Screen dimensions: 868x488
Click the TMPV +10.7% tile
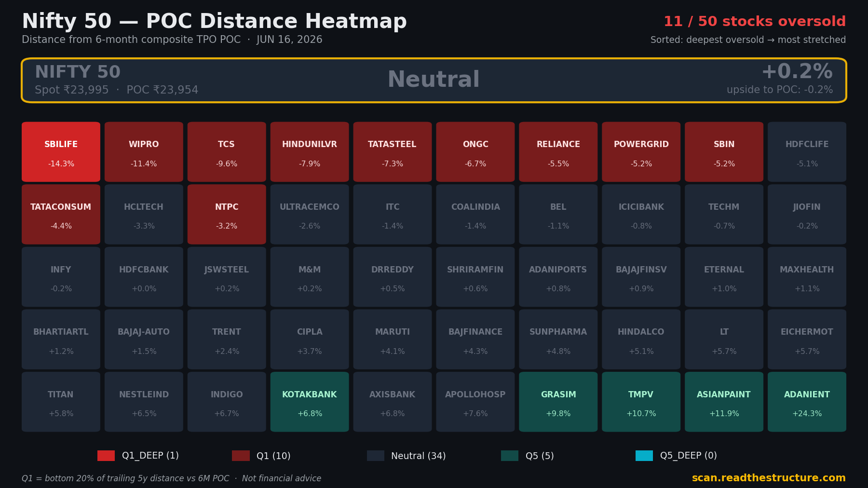[641, 402]
